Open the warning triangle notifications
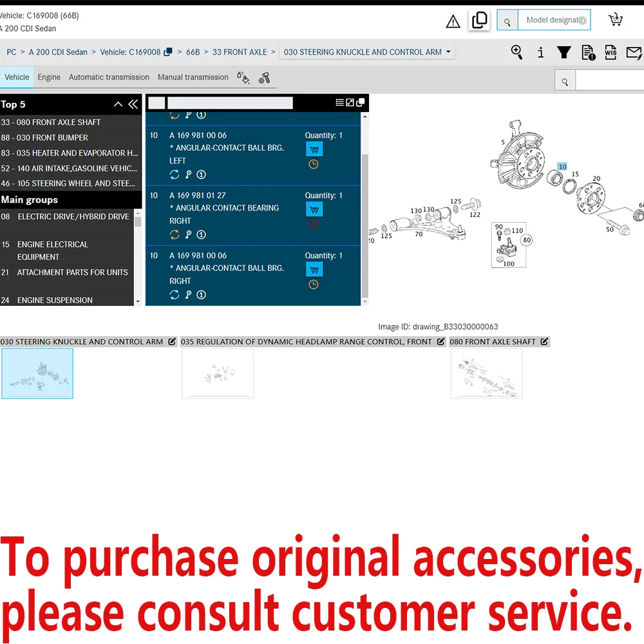Image resolution: width=644 pixels, height=644 pixels. pyautogui.click(x=453, y=21)
